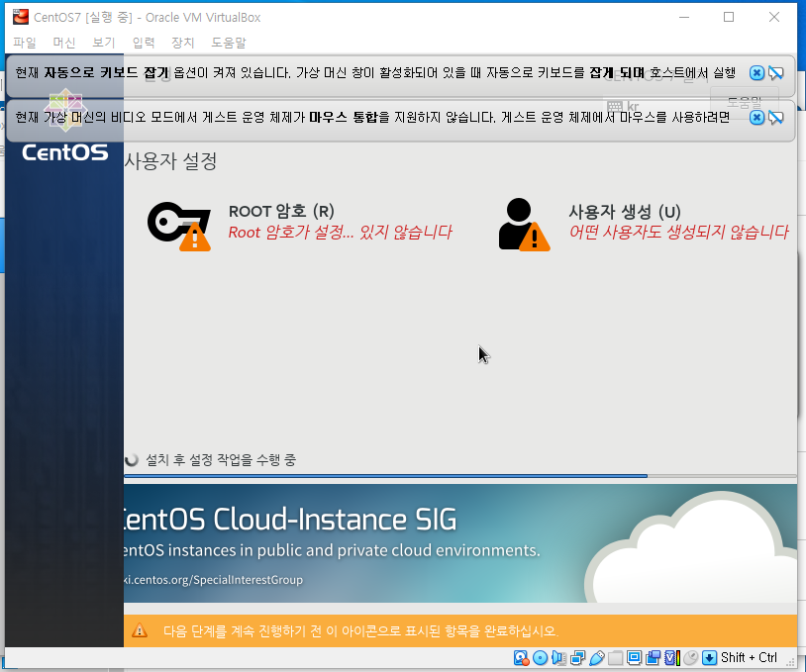The height and width of the screenshot is (672, 806).
Task: Dismiss the mouse integration notification
Action: [756, 118]
